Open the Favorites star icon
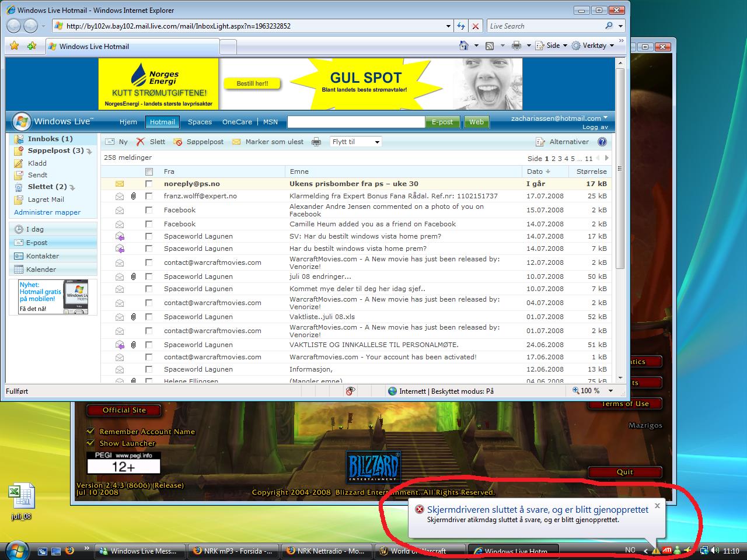The height and width of the screenshot is (560, 747). tap(15, 46)
